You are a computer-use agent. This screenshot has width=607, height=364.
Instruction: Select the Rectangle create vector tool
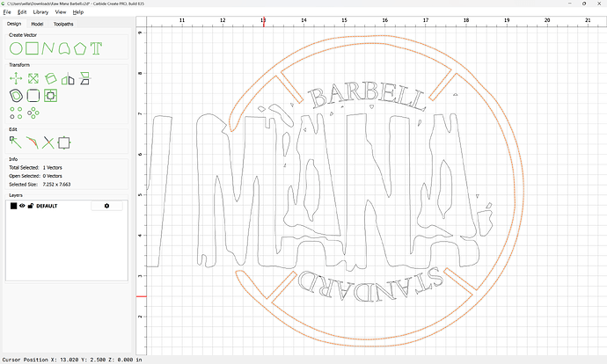tap(32, 47)
